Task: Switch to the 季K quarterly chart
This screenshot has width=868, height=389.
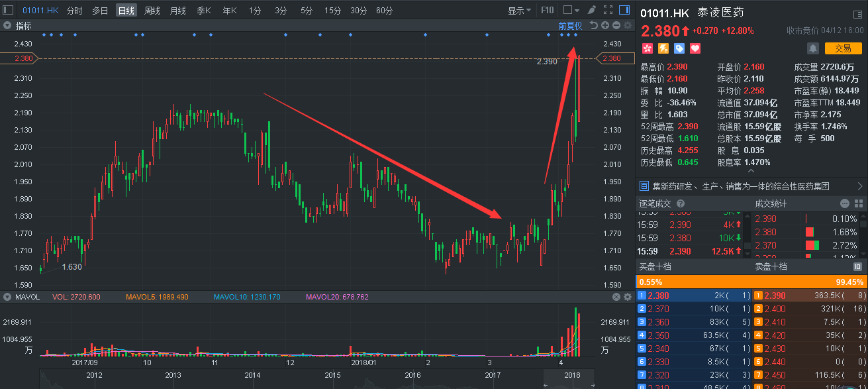Action: pyautogui.click(x=203, y=11)
